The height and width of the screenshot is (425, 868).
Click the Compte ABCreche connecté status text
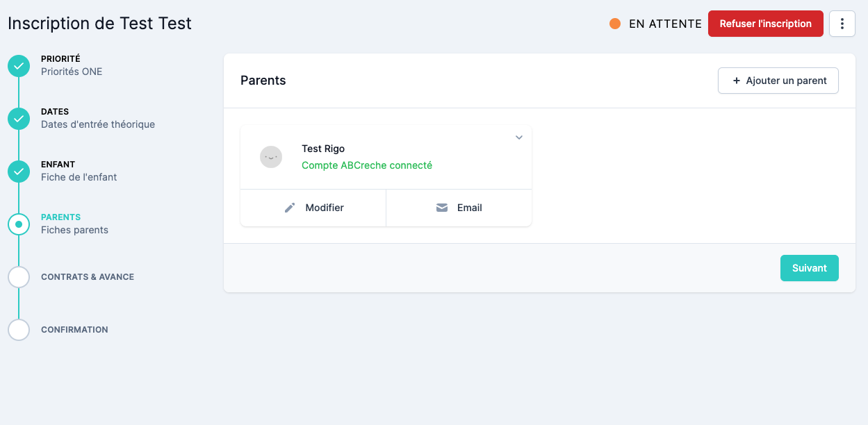pyautogui.click(x=367, y=165)
